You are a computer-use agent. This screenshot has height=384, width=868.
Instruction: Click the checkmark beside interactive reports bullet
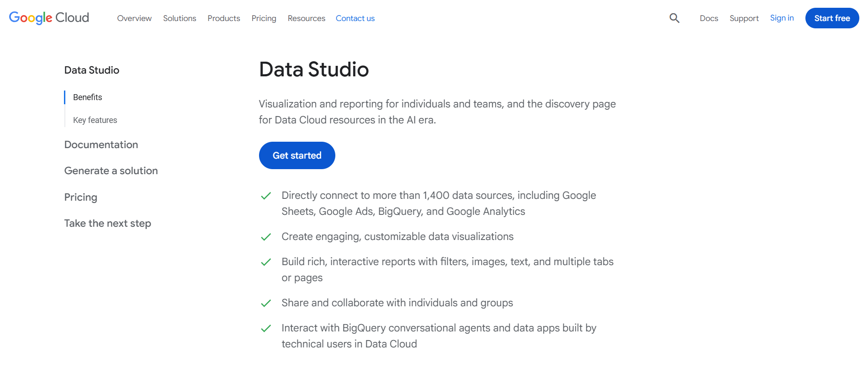(x=266, y=262)
